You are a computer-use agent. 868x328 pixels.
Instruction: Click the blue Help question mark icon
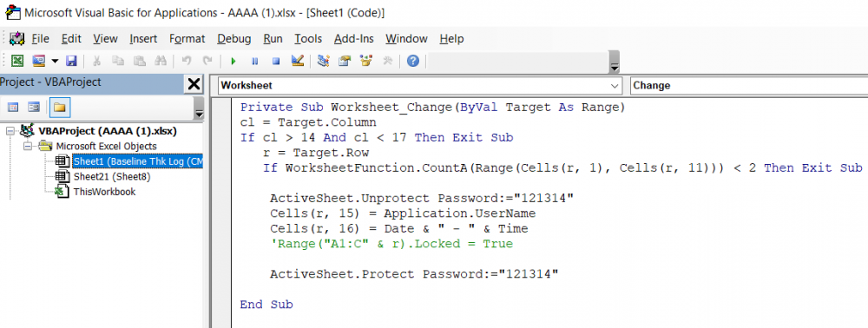tap(413, 61)
